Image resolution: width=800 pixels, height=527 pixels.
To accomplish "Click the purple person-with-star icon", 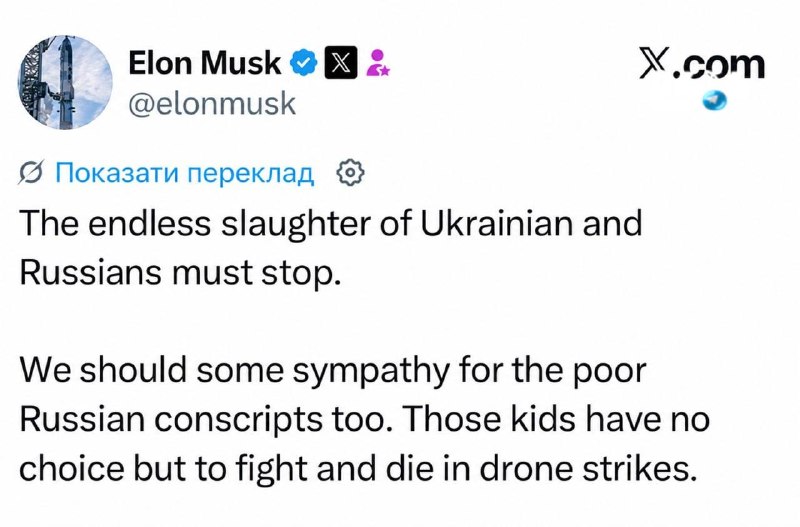I will click(378, 63).
